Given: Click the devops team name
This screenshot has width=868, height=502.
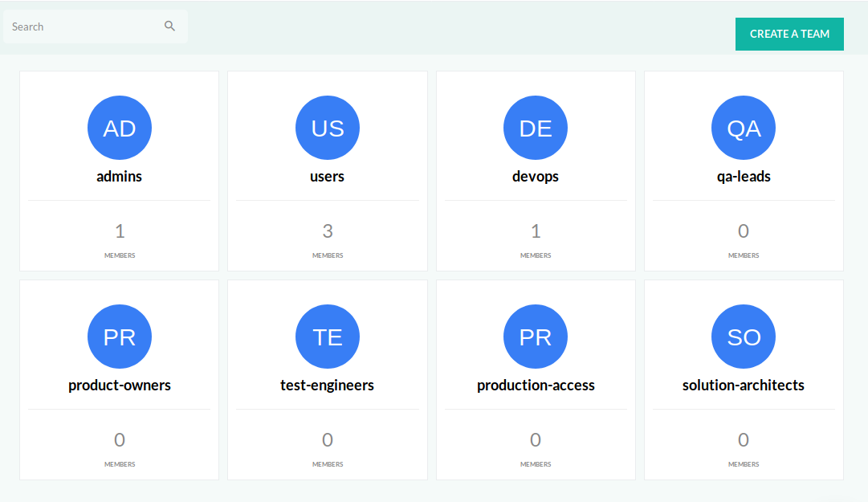Looking at the screenshot, I should coord(536,177).
